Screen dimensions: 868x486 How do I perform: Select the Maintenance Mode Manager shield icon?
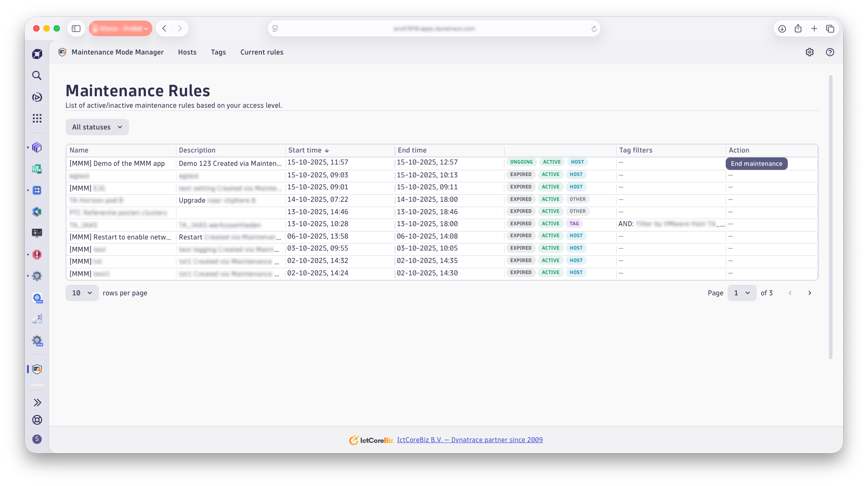click(37, 368)
